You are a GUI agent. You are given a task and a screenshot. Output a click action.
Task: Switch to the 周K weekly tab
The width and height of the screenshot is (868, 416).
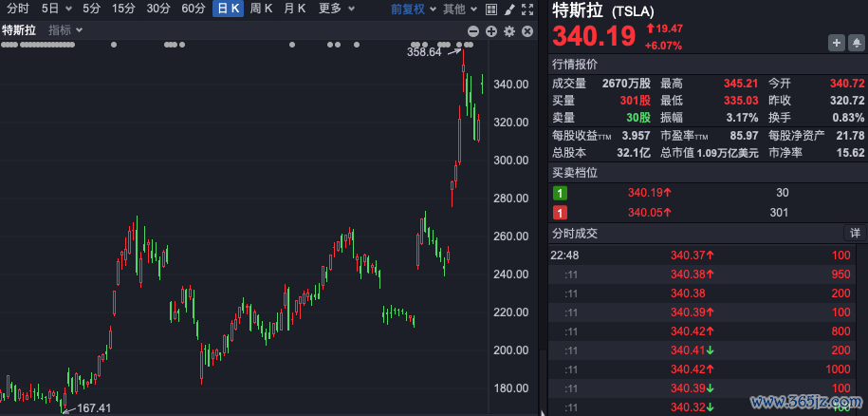pos(261,9)
